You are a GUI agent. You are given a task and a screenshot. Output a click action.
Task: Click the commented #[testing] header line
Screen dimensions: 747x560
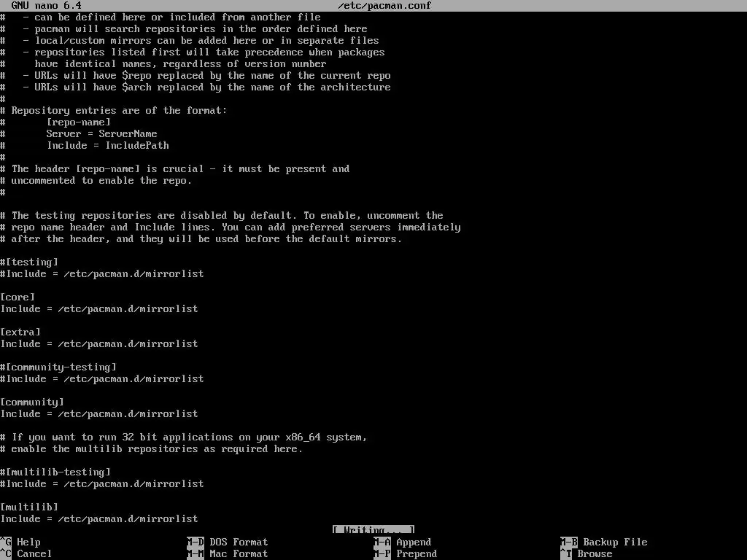coord(29,262)
